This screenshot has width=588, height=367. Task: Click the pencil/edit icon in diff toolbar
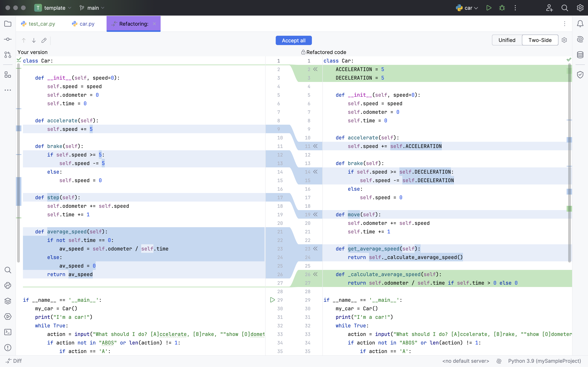click(44, 40)
